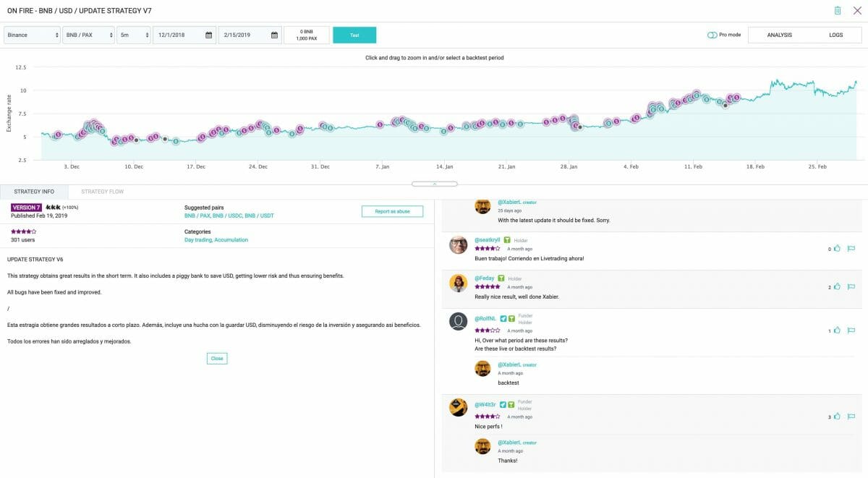Image resolution: width=868 pixels, height=478 pixels.
Task: Open the end date calendar picker icon
Action: tap(274, 35)
